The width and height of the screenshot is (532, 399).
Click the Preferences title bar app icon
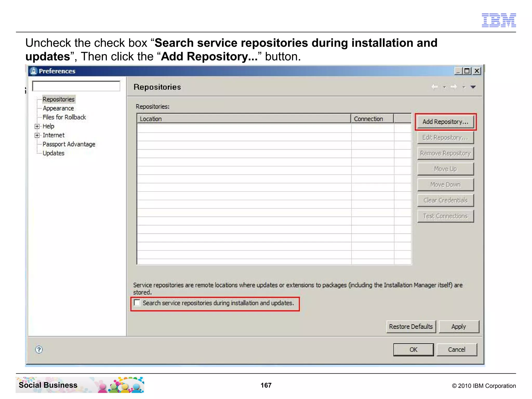pos(34,71)
